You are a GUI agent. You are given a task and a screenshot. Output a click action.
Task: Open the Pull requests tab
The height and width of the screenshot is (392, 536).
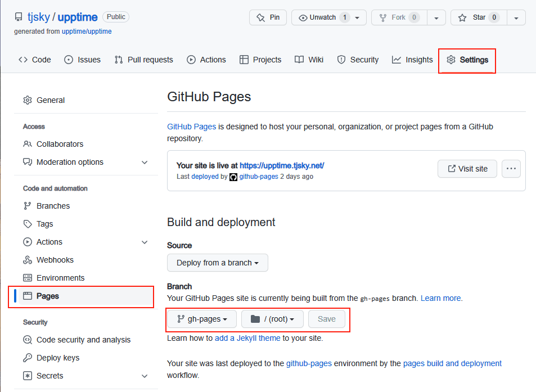tap(144, 60)
